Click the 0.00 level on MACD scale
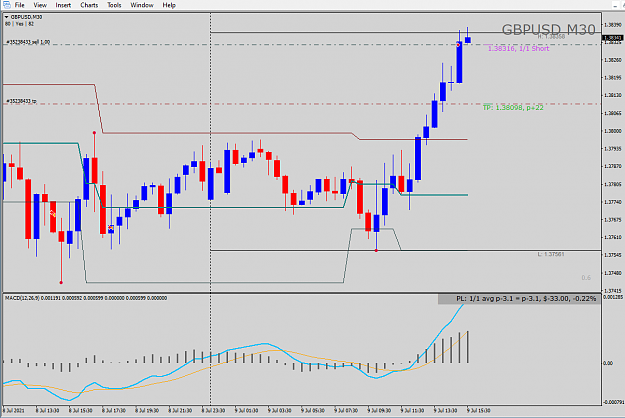The height and width of the screenshot is (418, 625). tap(608, 363)
